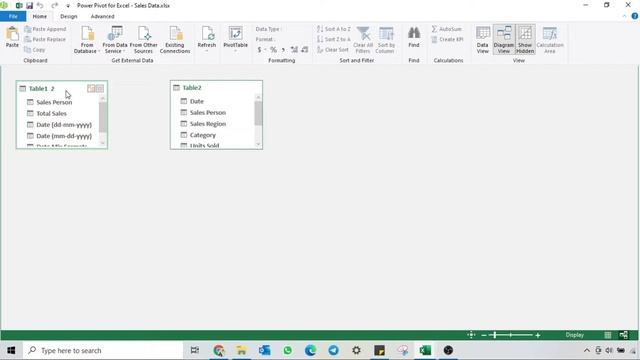
Task: Click Undo in quick access toolbar
Action: [x=40, y=6]
